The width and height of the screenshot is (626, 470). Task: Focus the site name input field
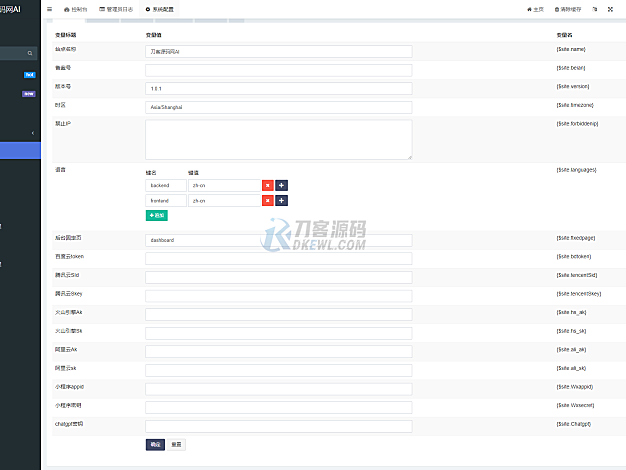click(279, 52)
